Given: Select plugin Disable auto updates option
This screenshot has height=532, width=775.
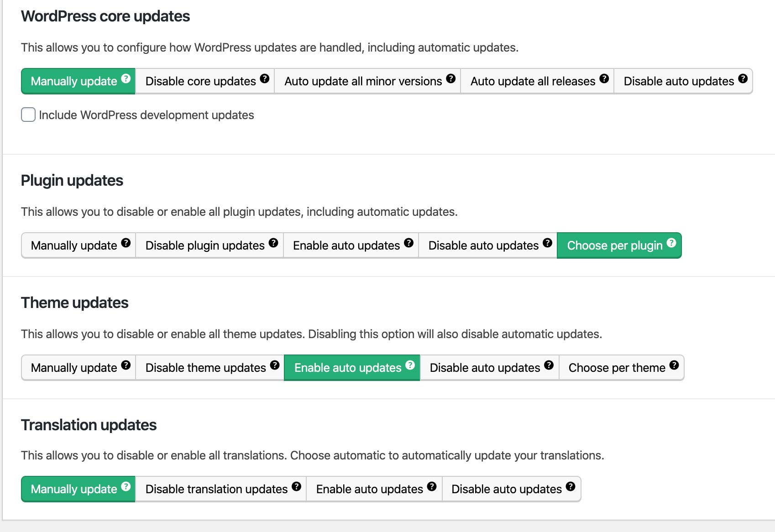Looking at the screenshot, I should (x=487, y=245).
